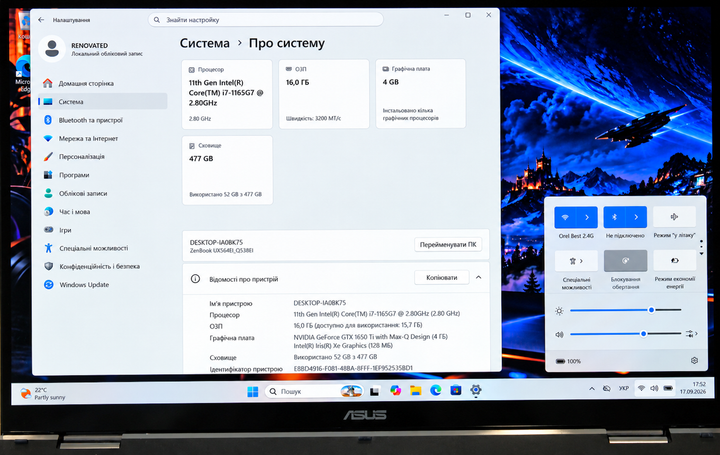Open clock showing 17:52 on the taskbar

[692, 388]
